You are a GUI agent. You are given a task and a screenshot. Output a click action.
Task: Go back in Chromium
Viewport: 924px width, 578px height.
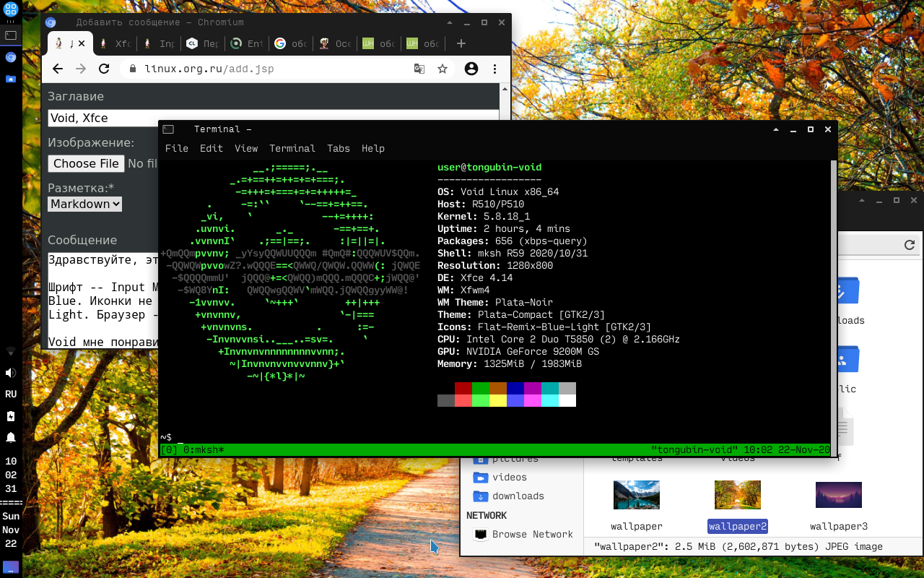click(58, 69)
